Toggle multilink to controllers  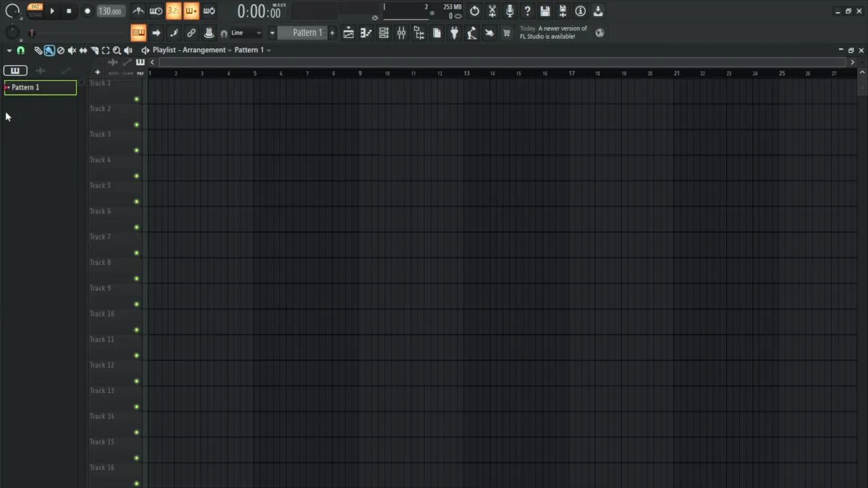(191, 33)
